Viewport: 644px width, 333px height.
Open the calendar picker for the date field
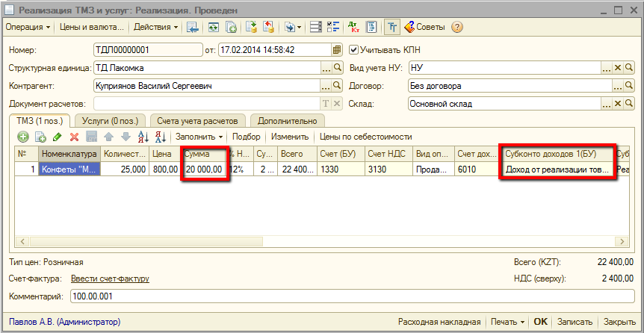click(x=336, y=50)
